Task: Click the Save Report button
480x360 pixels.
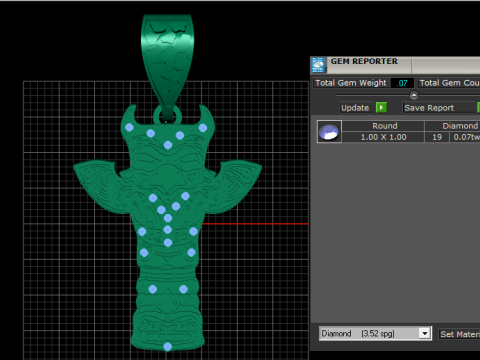Action: click(439, 108)
